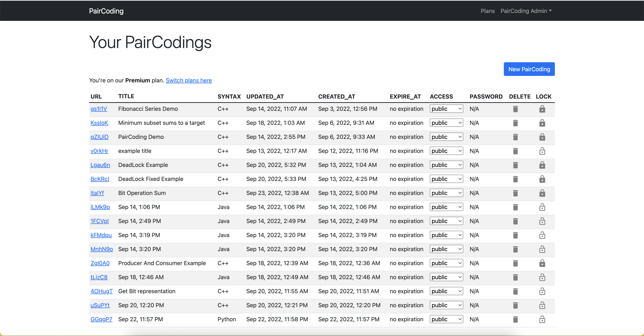Image resolution: width=644 pixels, height=336 pixels.
Task: Create a New PairCoding
Action: (x=529, y=69)
